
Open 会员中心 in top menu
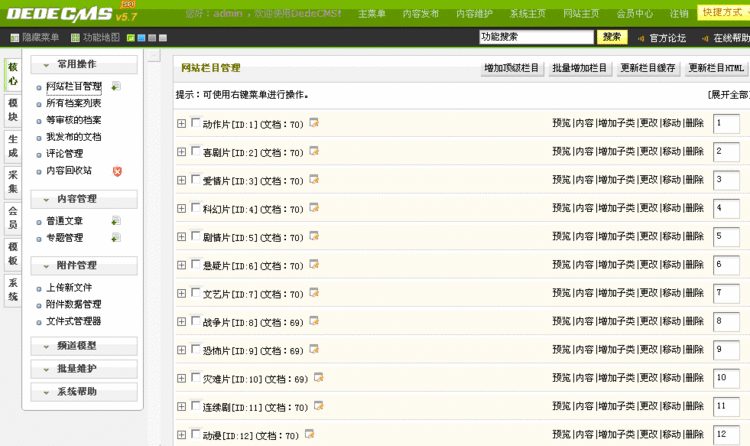(634, 13)
